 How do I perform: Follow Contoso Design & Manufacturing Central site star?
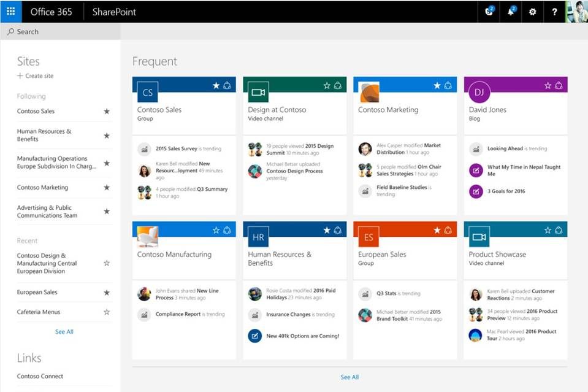point(107,263)
